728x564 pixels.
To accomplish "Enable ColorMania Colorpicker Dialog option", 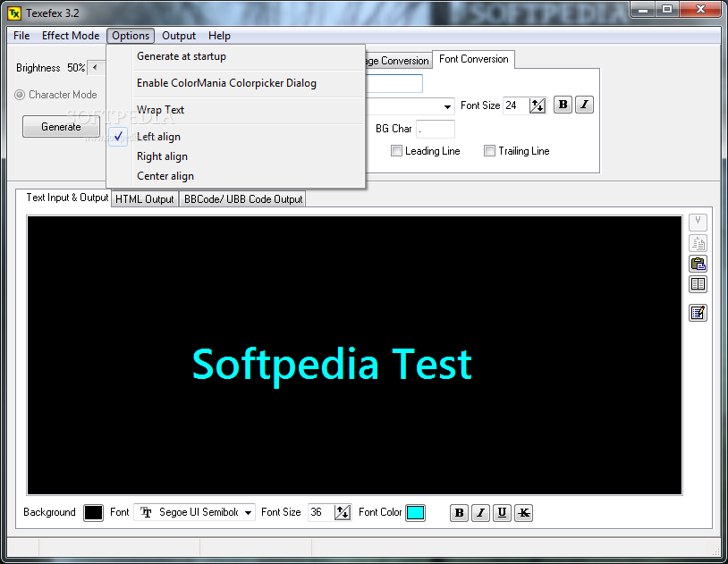I will point(236,83).
